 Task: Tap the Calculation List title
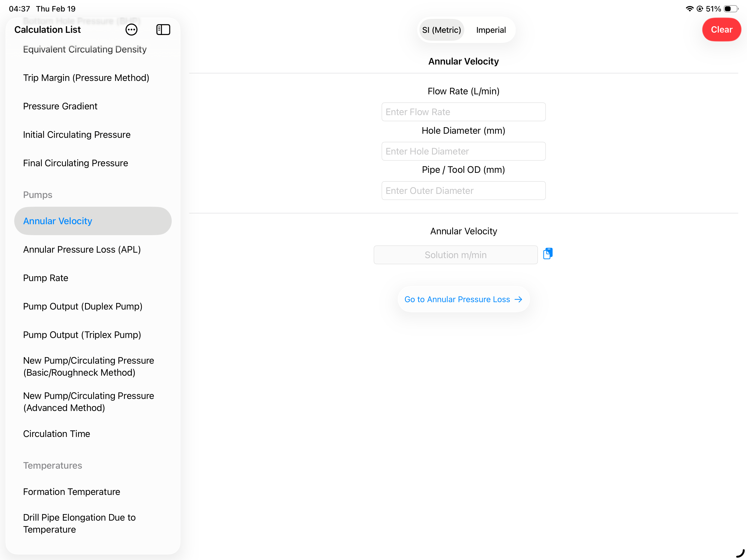[47, 30]
